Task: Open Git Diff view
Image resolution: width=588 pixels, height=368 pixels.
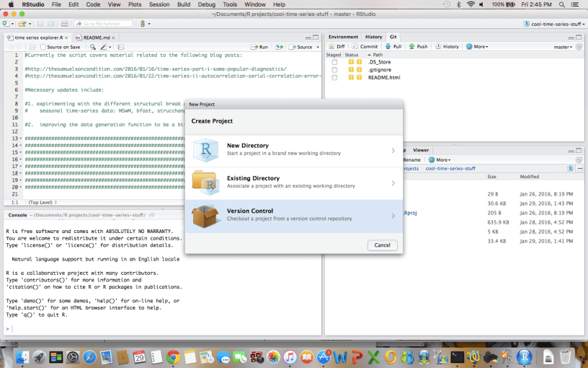Action: tap(337, 46)
